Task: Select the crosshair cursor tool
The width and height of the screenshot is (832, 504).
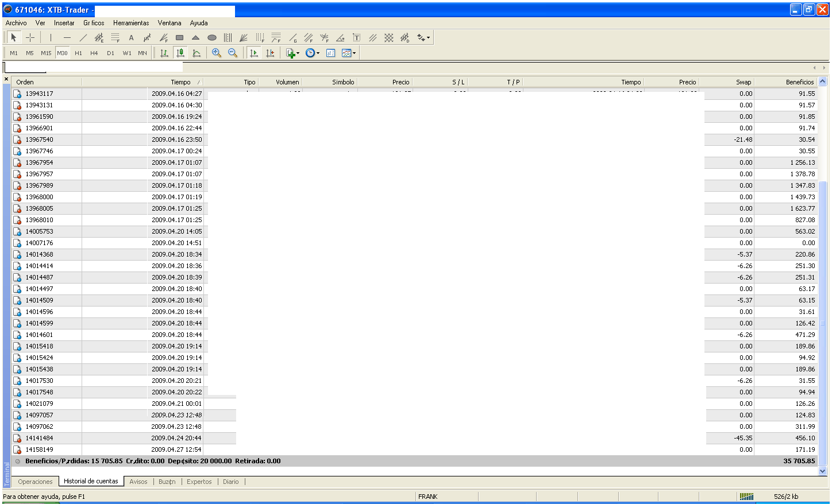Action: (30, 38)
